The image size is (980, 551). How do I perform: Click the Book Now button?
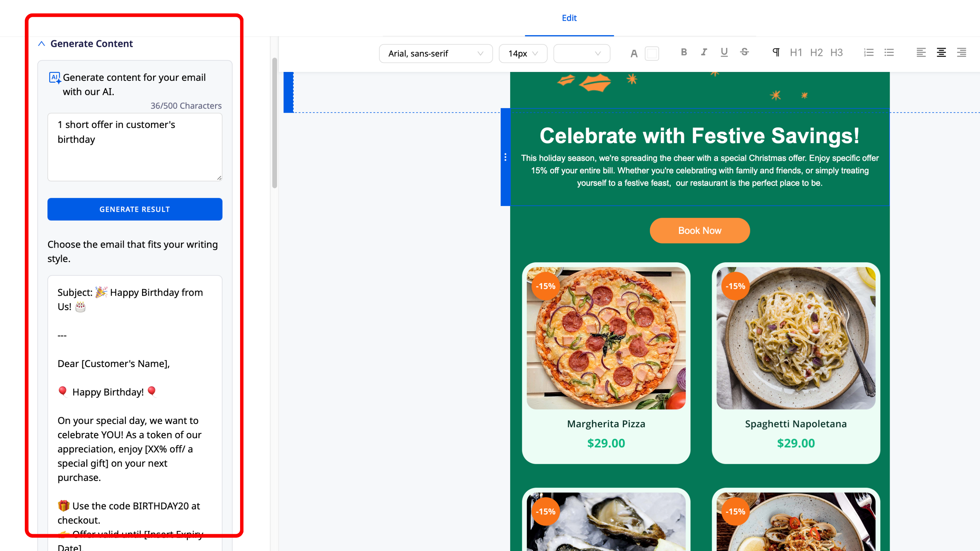[699, 231]
